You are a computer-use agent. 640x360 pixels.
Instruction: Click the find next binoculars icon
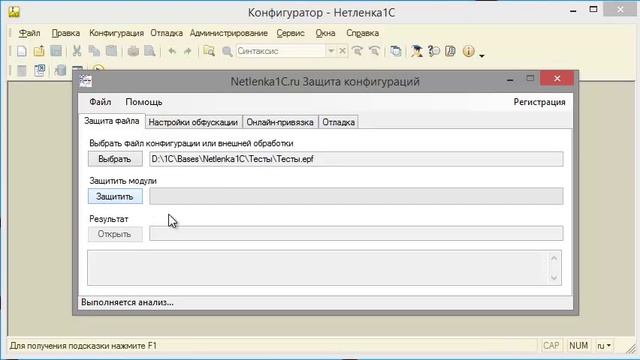(x=358, y=51)
